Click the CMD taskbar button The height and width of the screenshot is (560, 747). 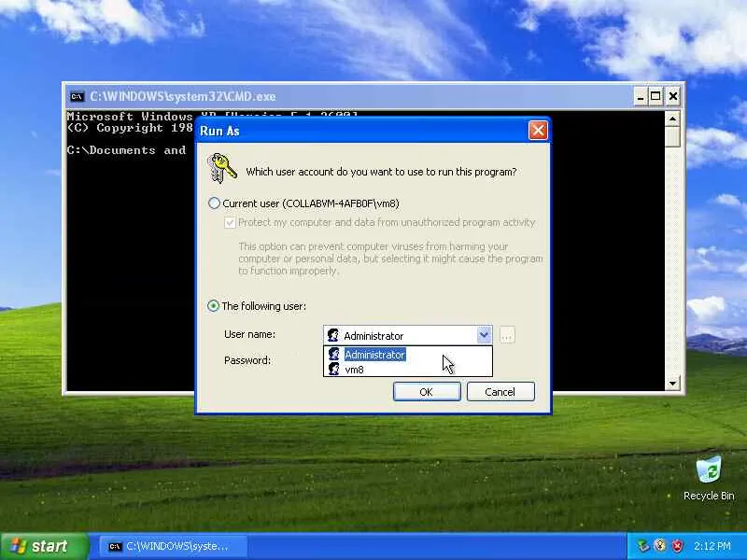(174, 546)
